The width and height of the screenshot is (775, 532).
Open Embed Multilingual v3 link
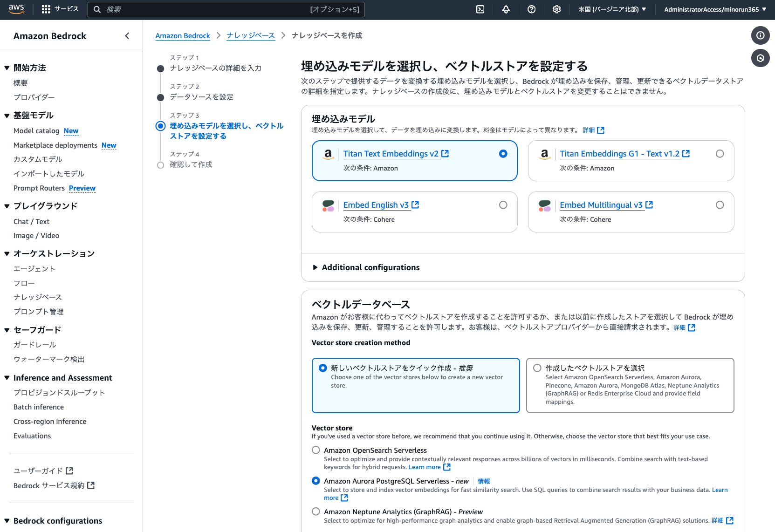601,205
